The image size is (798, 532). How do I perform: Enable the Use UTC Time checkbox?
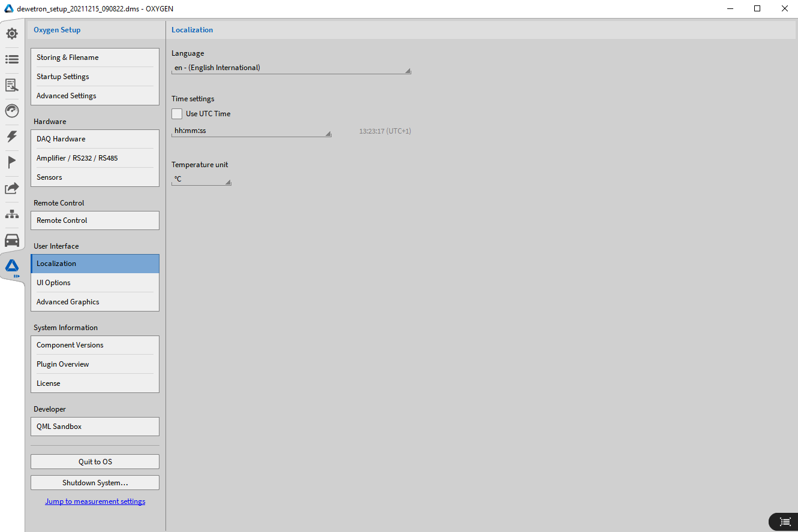tap(177, 114)
